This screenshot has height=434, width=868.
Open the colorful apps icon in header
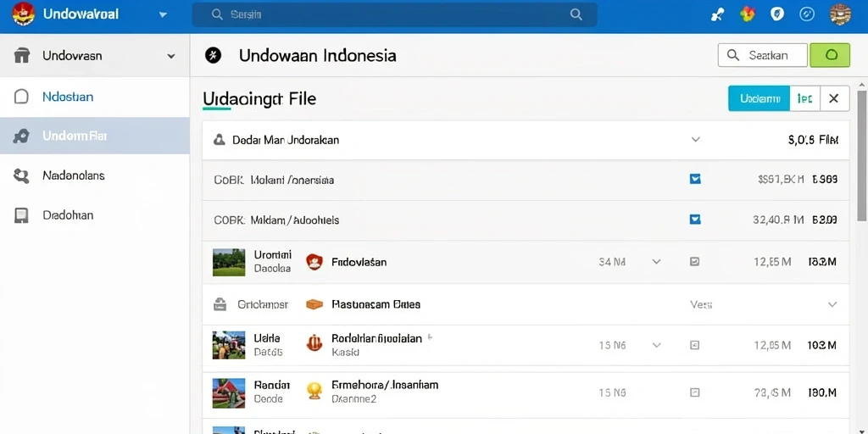point(748,14)
